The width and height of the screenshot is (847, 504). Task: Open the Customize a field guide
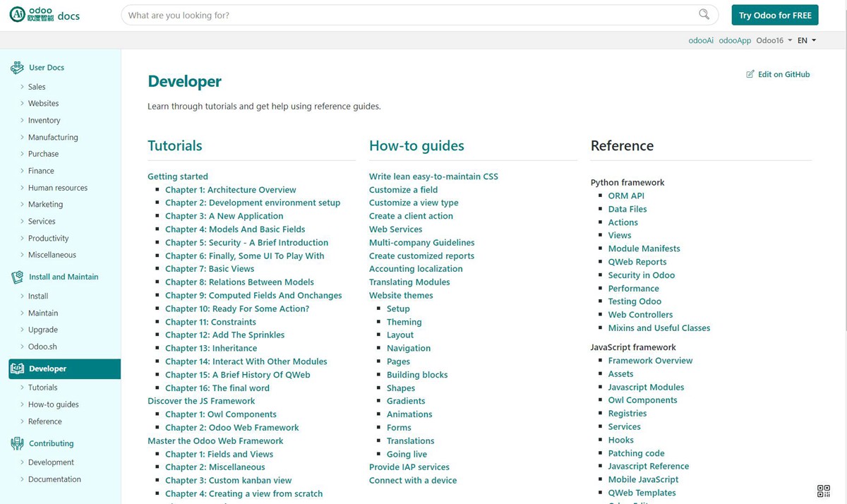(402, 189)
